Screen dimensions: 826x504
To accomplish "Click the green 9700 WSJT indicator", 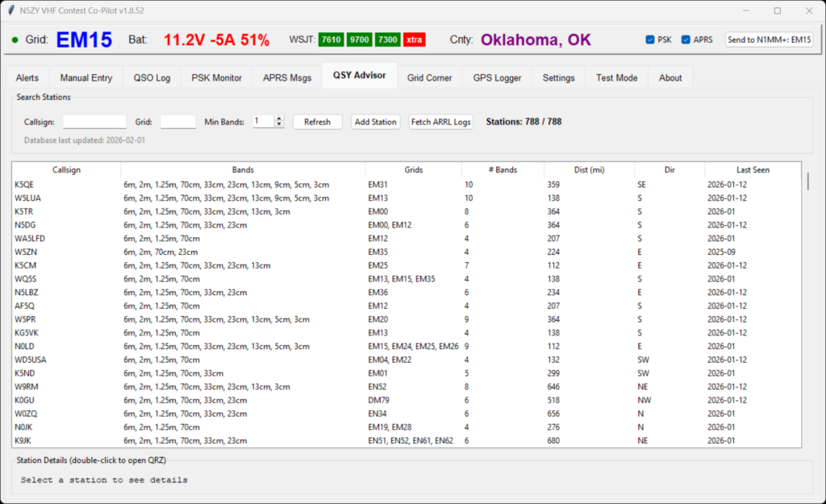I will tap(360, 40).
